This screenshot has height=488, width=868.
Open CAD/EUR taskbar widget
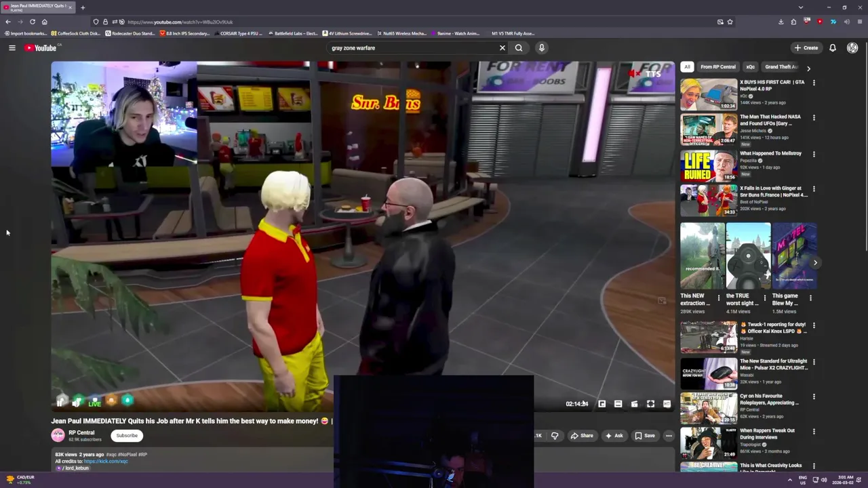(20, 479)
